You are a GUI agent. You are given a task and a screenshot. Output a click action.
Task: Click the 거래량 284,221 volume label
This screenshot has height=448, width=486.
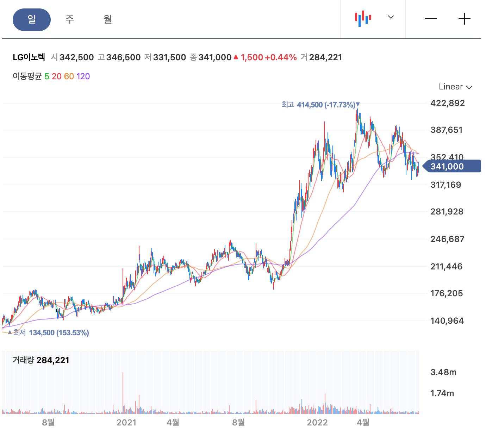click(x=41, y=360)
